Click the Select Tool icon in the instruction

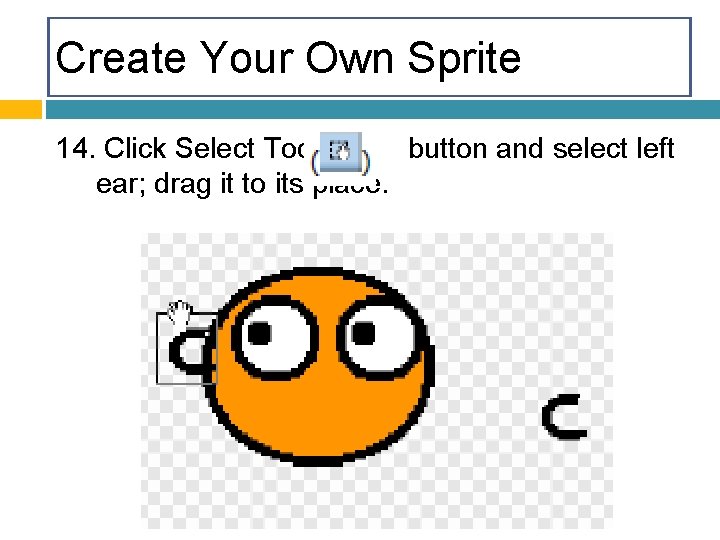click(x=340, y=152)
